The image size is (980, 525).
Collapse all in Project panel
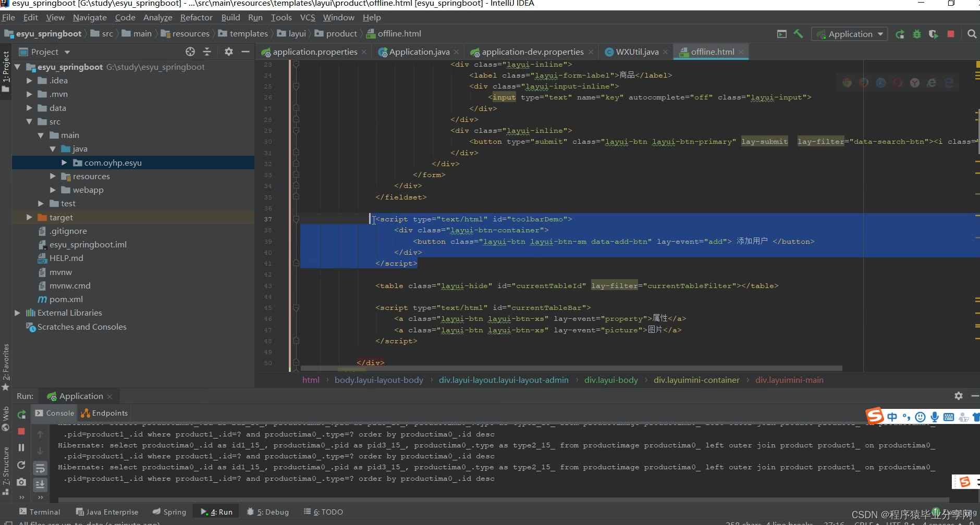(207, 52)
